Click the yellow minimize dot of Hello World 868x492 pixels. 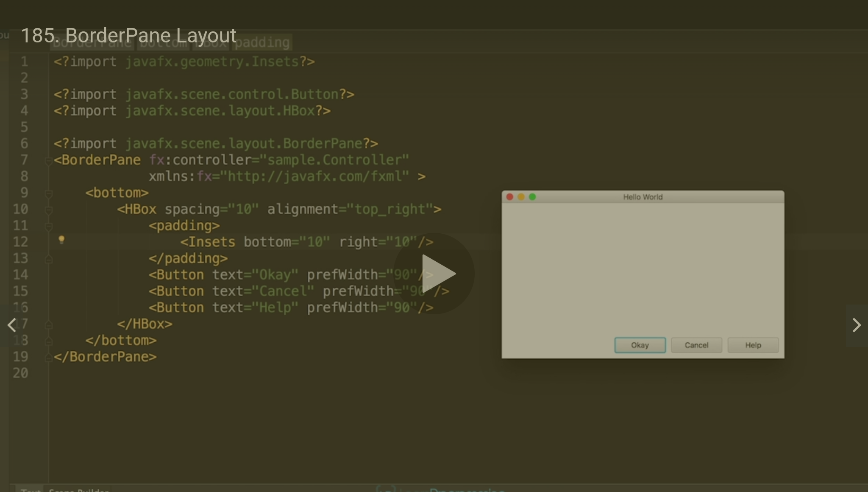(x=521, y=197)
